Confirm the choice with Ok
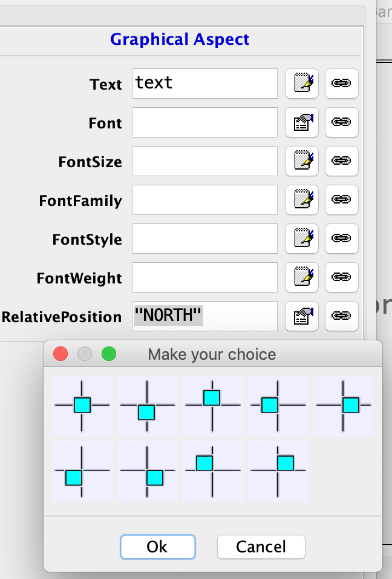Screen dimensions: 392x579 [x=157, y=547]
